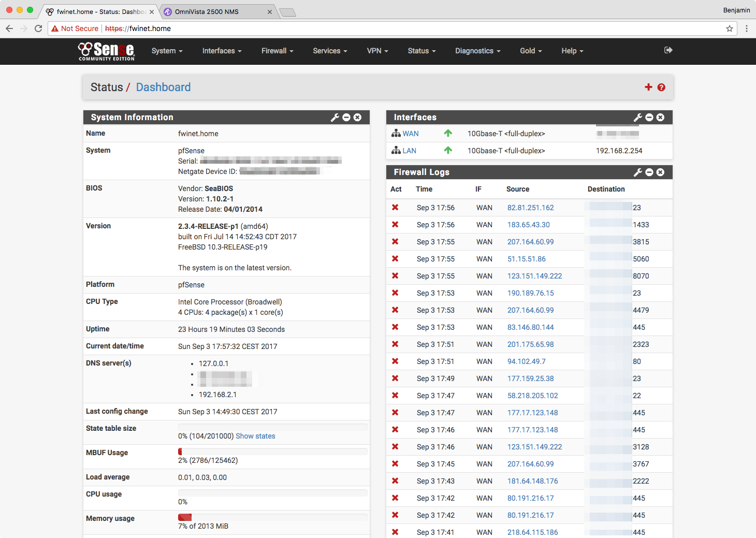
Task: Click the Show states link
Action: tap(255, 436)
